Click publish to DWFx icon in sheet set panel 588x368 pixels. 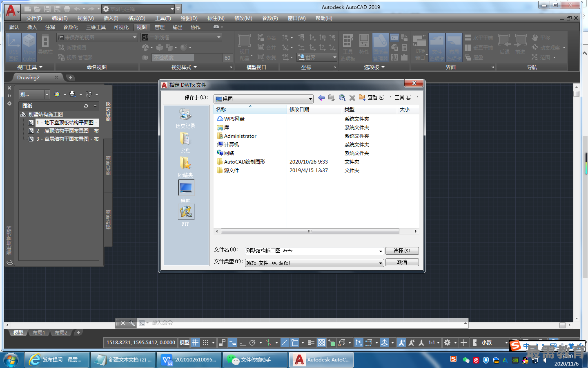(57, 94)
